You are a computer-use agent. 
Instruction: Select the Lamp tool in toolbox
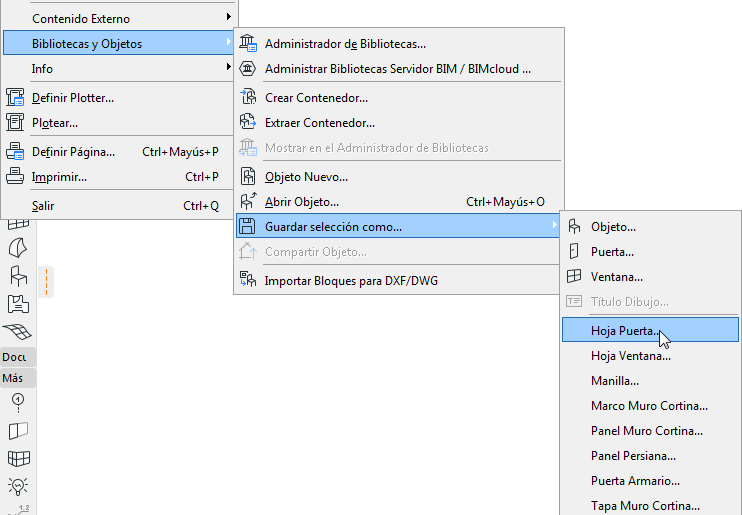tap(18, 486)
